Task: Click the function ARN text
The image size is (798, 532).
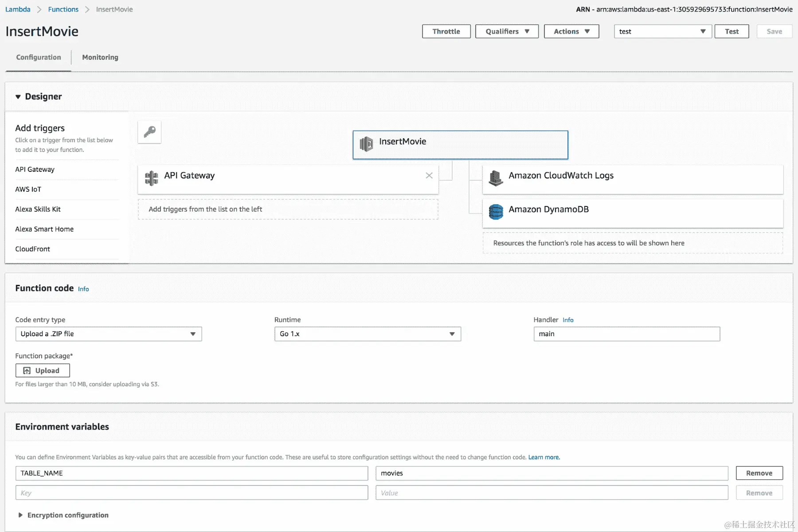Action: 684,9
